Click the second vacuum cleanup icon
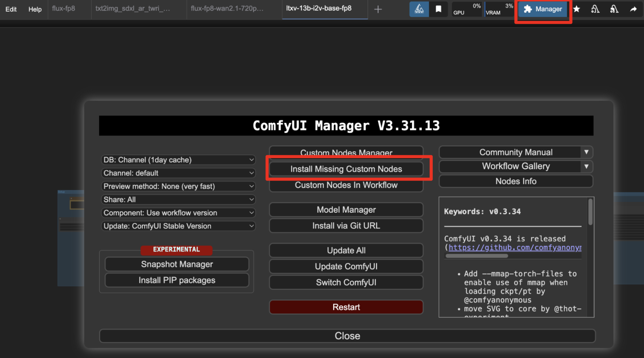This screenshot has height=358, width=644. pyautogui.click(x=615, y=9)
